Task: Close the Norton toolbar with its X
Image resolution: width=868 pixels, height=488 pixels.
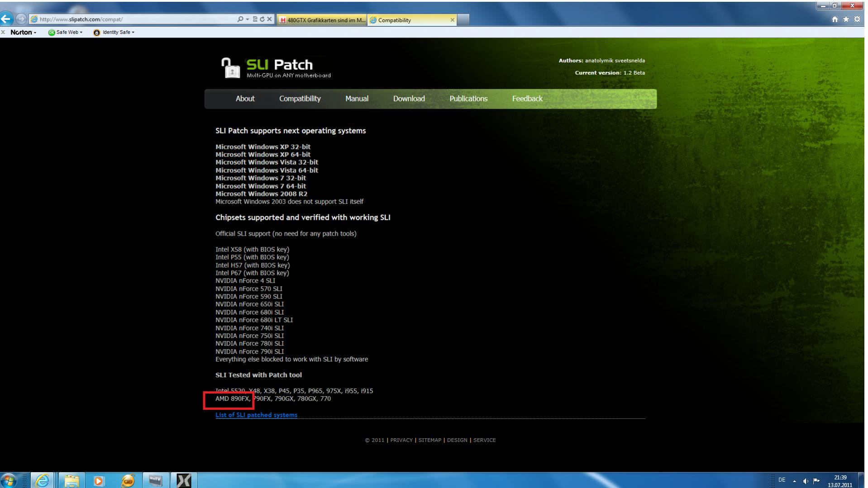Action: [x=3, y=32]
